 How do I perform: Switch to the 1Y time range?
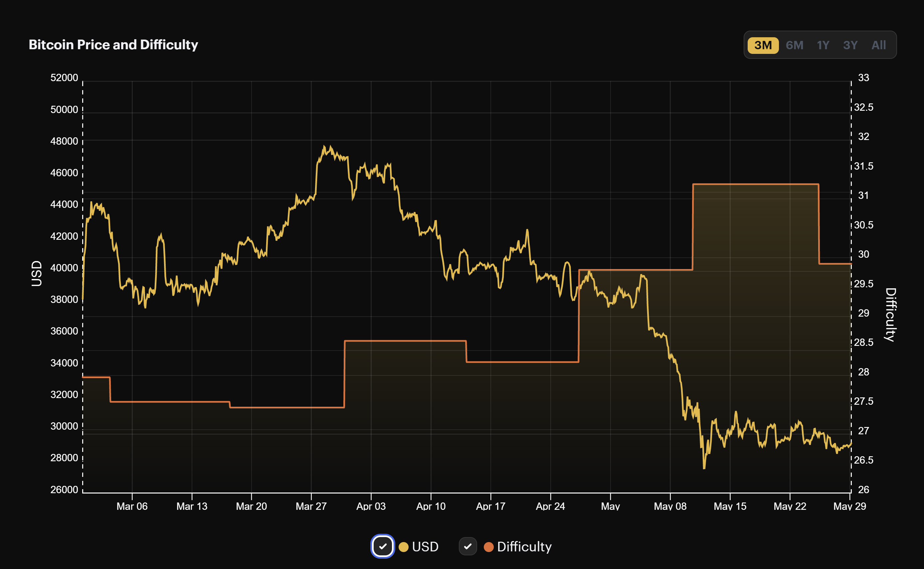pyautogui.click(x=823, y=45)
